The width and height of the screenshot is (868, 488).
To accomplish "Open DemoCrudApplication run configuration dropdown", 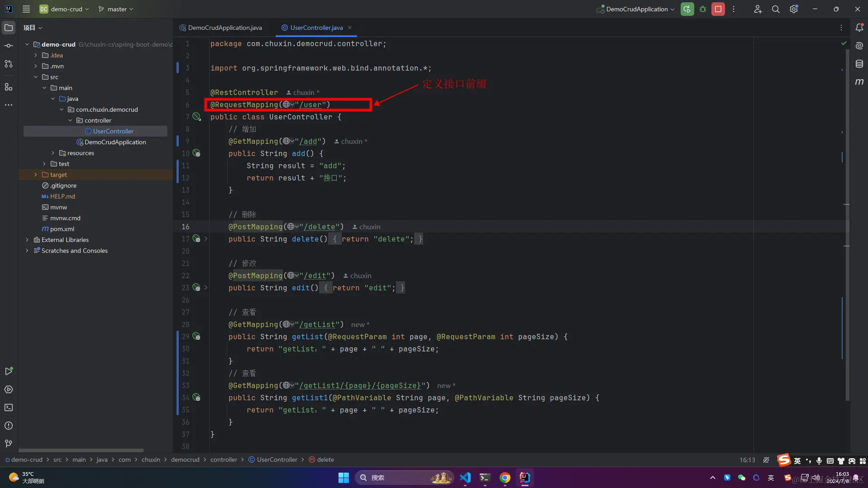I will (636, 9).
